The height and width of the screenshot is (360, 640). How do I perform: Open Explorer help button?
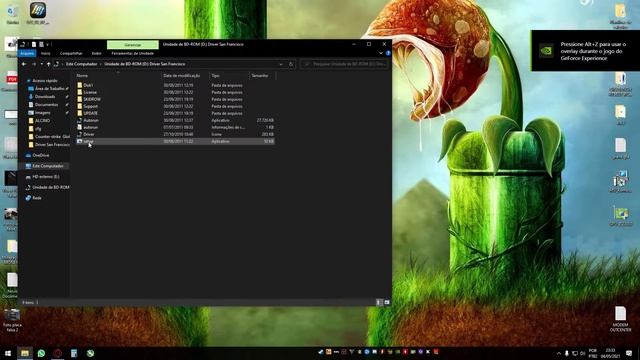point(388,53)
